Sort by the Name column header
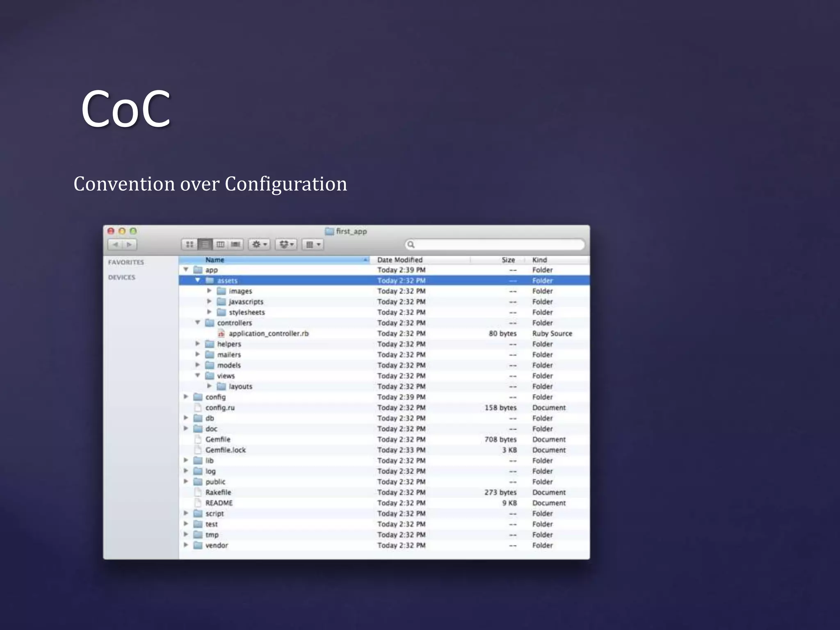 coord(274,260)
